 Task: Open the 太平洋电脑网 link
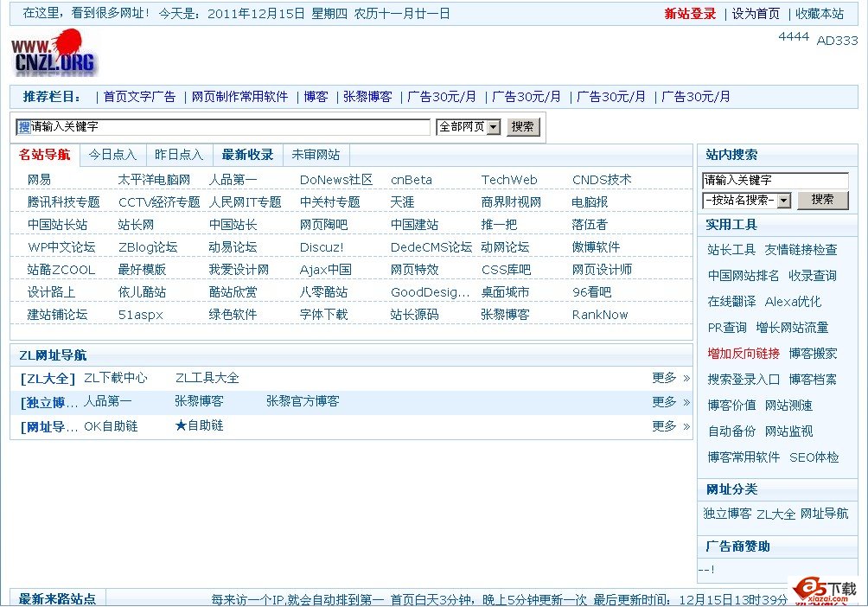[x=154, y=180]
